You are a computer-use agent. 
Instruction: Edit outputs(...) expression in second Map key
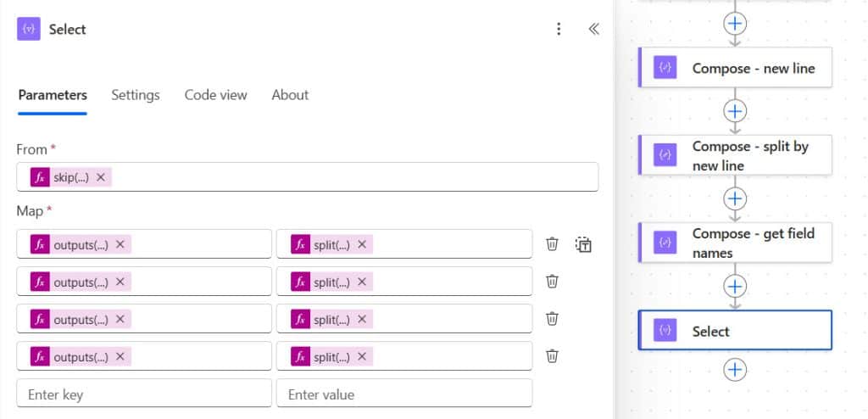coord(81,282)
